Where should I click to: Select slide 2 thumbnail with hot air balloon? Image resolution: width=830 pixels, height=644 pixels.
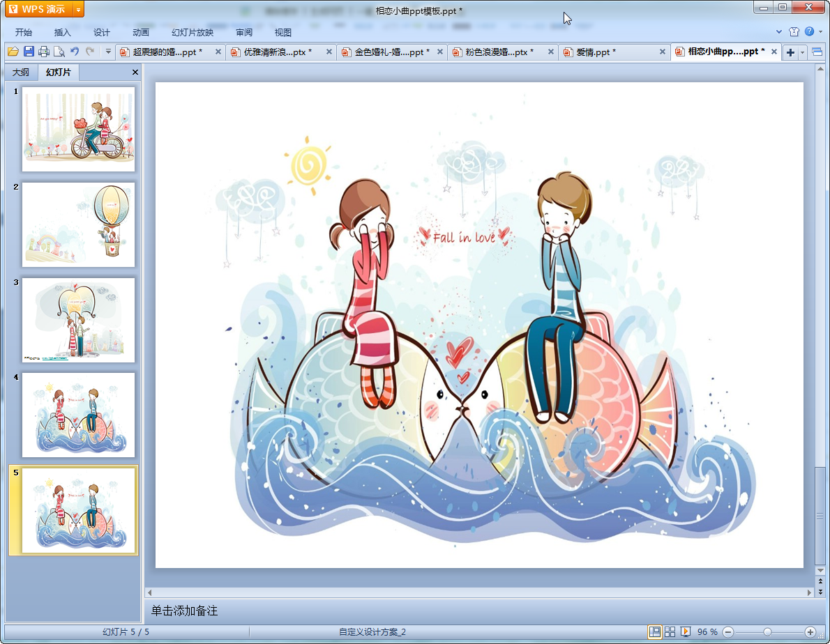point(78,224)
